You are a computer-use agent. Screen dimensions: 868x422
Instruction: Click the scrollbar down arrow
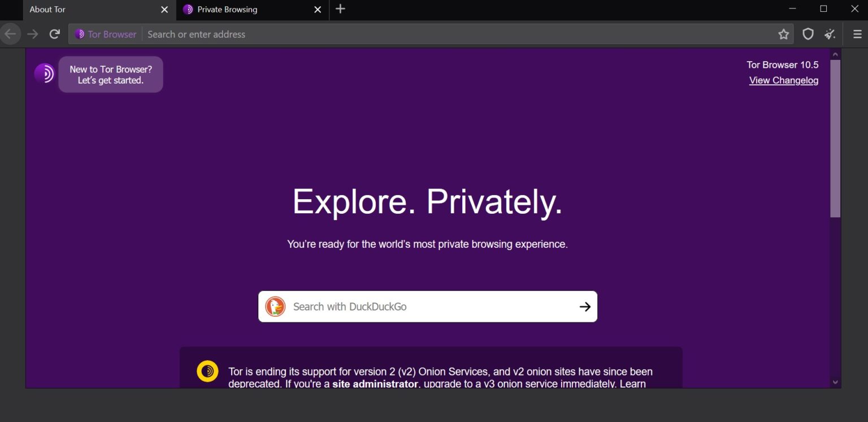click(x=835, y=382)
